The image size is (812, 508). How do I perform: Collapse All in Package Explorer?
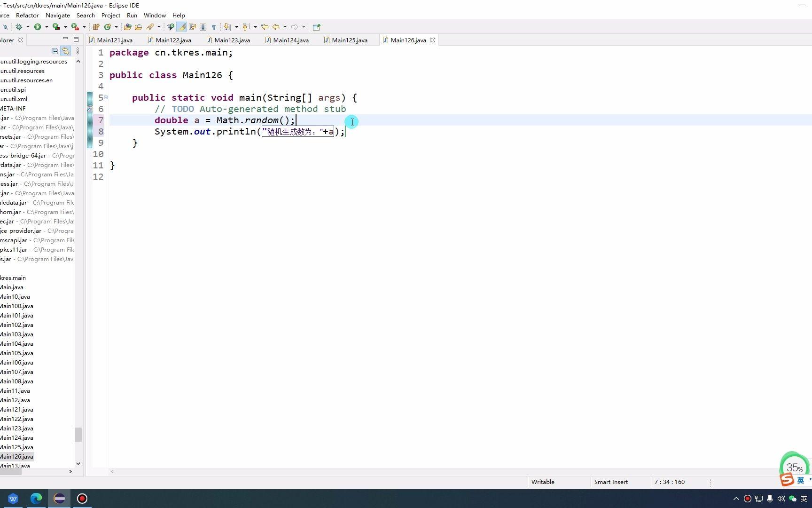pyautogui.click(x=55, y=51)
